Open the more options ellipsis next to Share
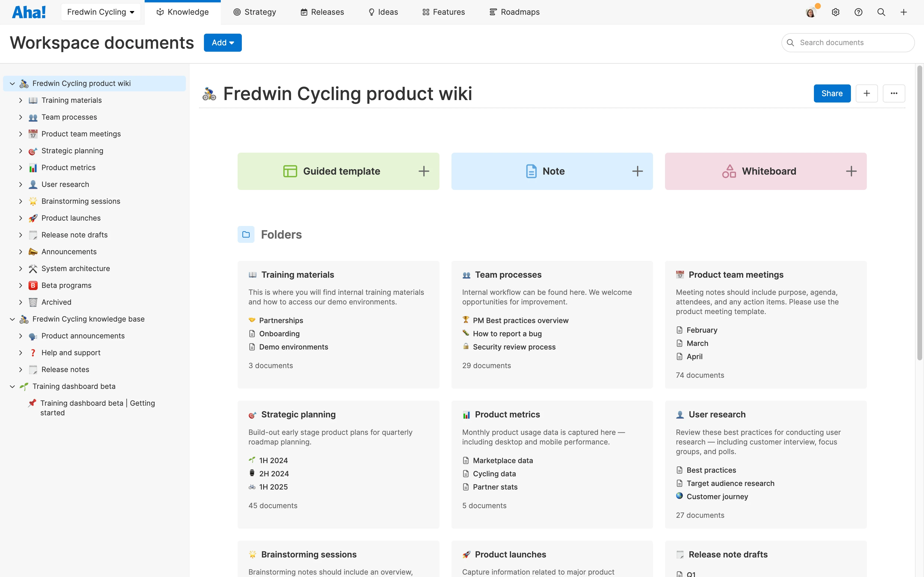 click(x=894, y=93)
